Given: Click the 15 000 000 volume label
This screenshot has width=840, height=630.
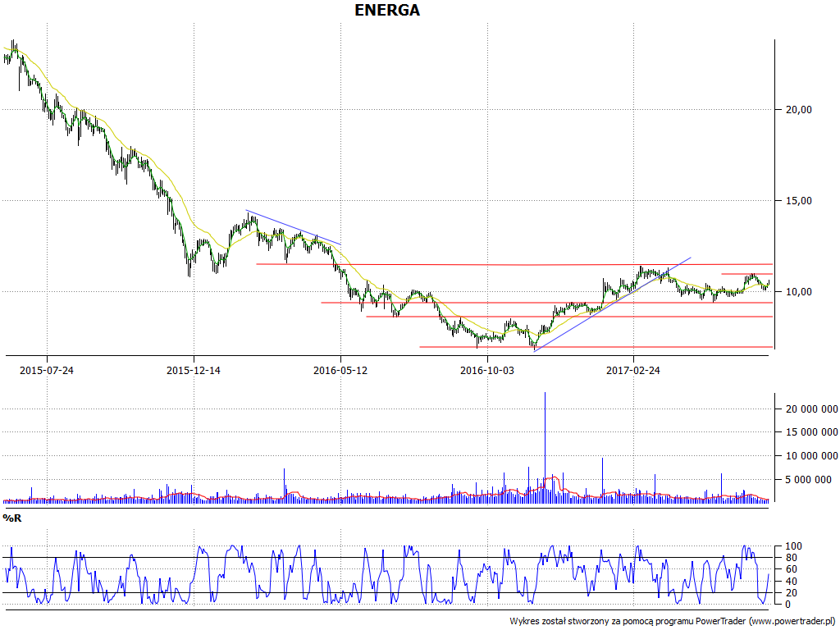Looking at the screenshot, I should (811, 432).
